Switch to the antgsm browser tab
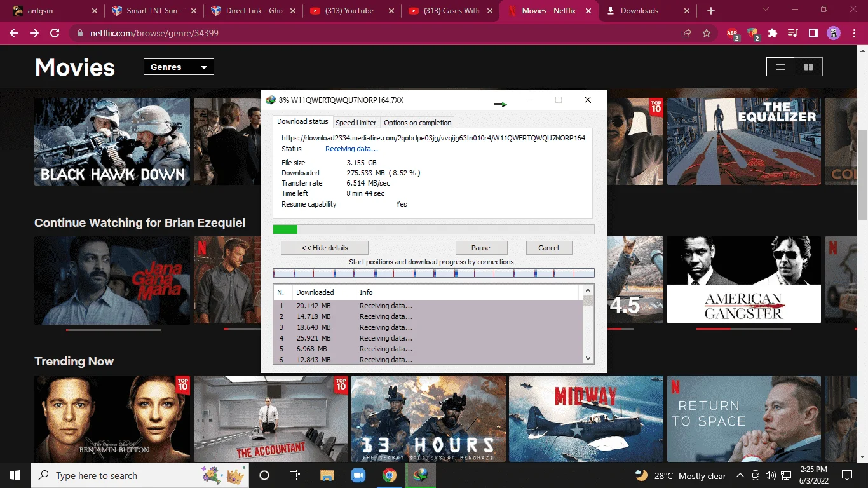The height and width of the screenshot is (488, 868). click(x=53, y=11)
